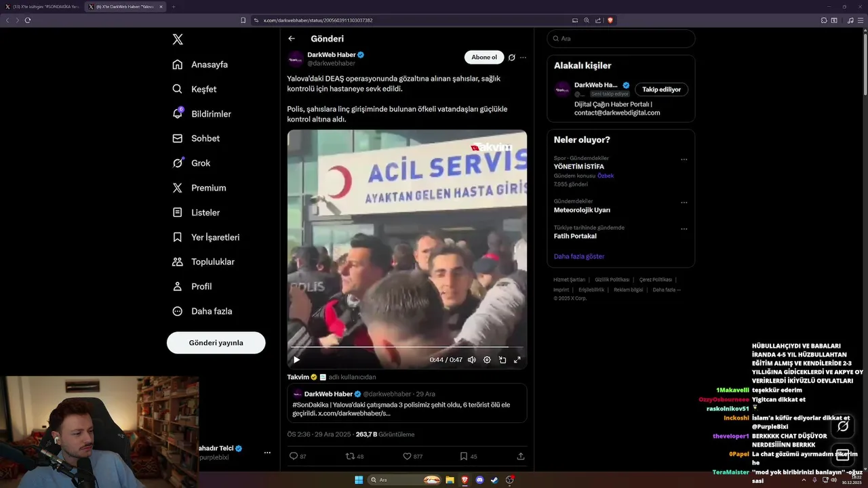Like the post, 877 likes
Screen dimensions: 868x488
coord(413,457)
